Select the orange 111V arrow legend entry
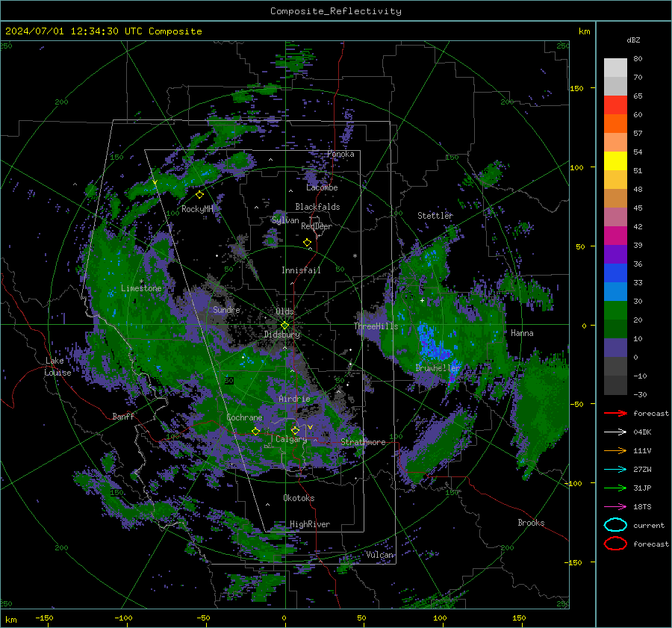Image resolution: width=672 pixels, height=628 pixels. [615, 450]
